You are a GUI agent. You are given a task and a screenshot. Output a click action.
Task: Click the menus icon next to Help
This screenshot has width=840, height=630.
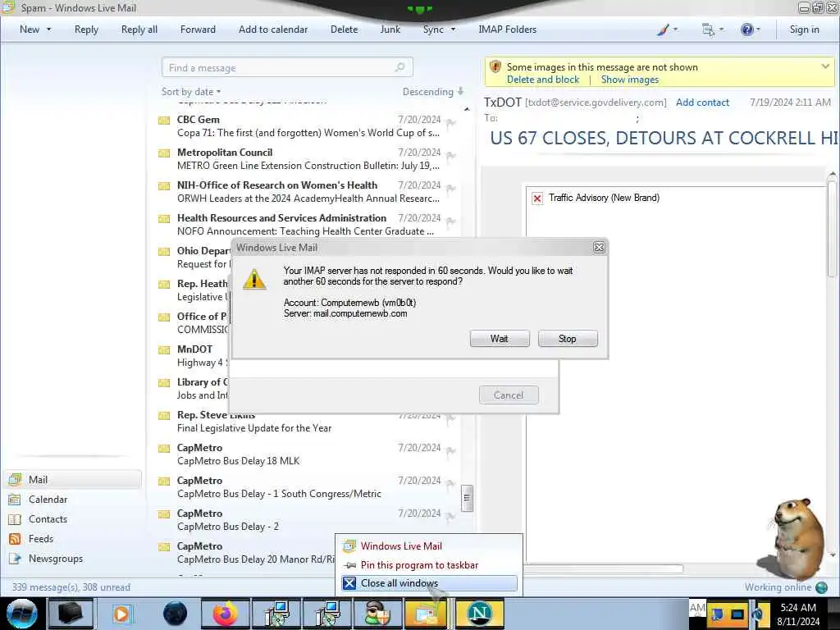pyautogui.click(x=708, y=30)
